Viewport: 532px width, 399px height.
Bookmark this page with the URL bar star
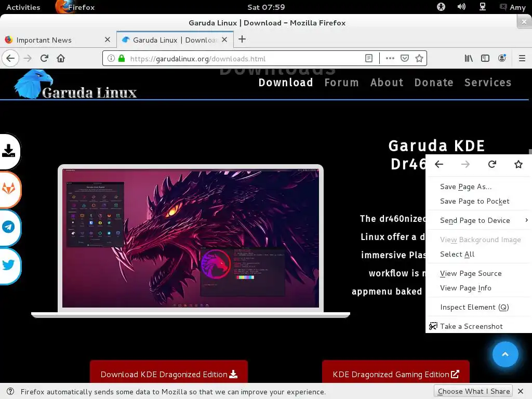[x=419, y=58]
